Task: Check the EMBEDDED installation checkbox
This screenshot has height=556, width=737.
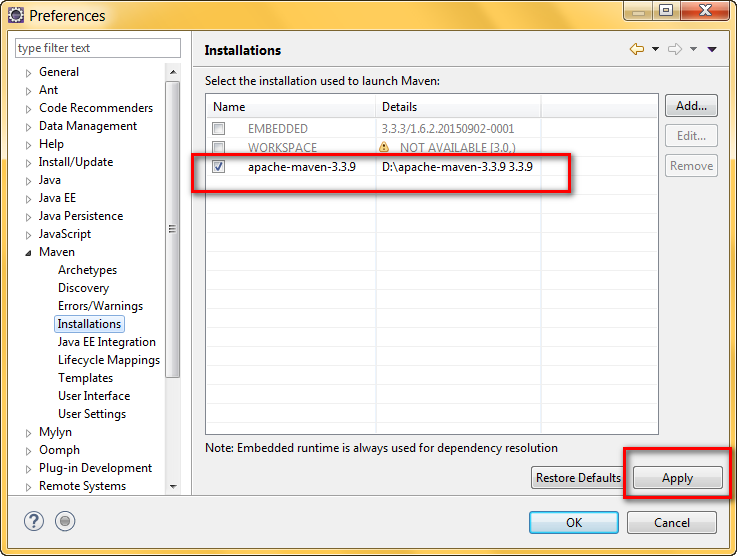Action: click(x=219, y=128)
